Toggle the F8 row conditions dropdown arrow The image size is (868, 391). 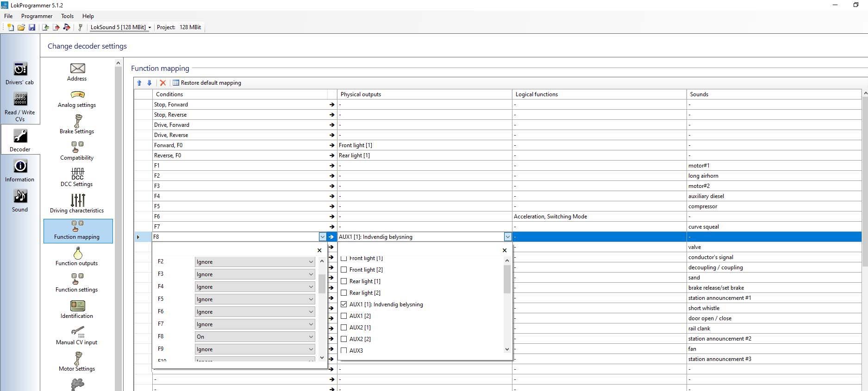click(323, 237)
